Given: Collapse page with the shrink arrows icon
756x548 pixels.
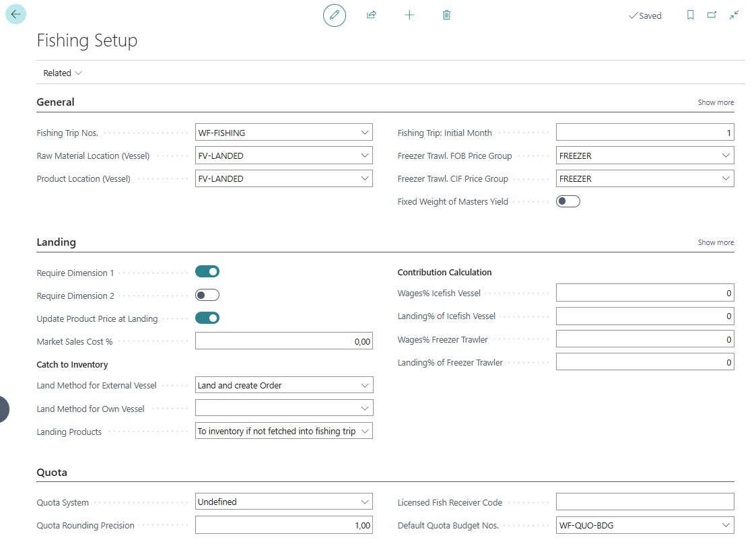Looking at the screenshot, I should (x=734, y=15).
